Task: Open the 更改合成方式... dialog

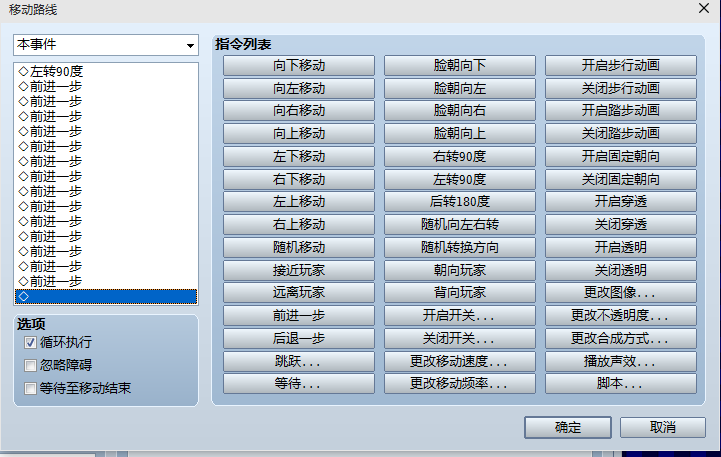Action: tap(621, 338)
